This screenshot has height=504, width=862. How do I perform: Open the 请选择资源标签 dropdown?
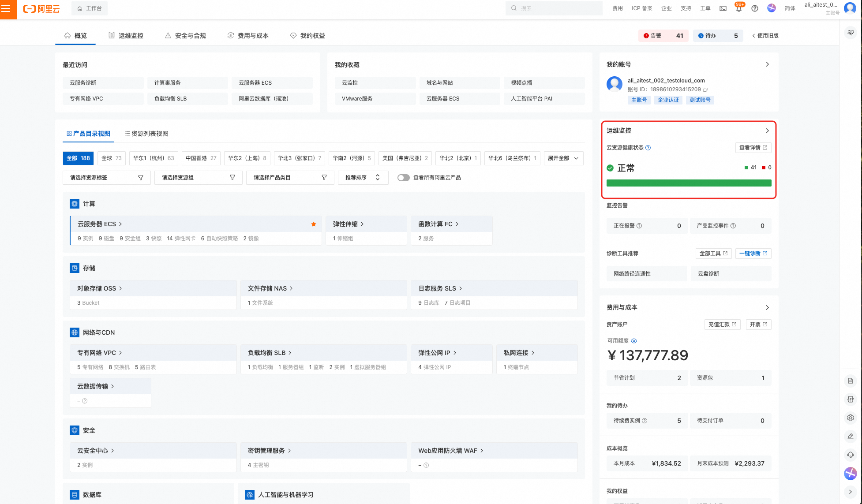[107, 178]
